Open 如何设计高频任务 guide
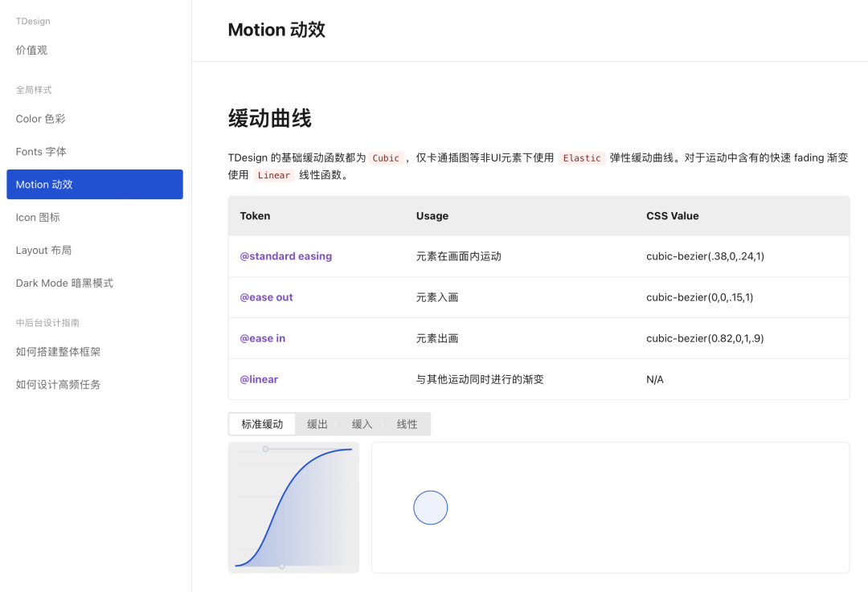The width and height of the screenshot is (868, 592). pyautogui.click(x=58, y=385)
